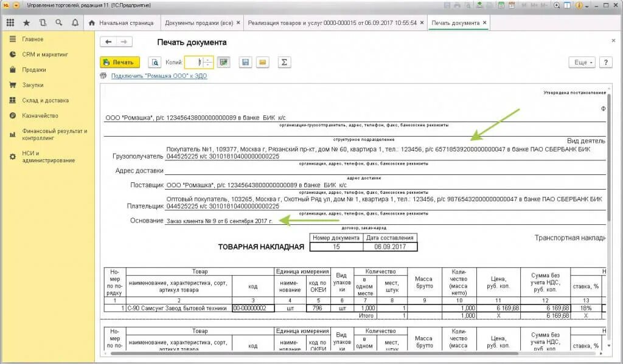Click the send link icon in title bar

click(x=479, y=5)
